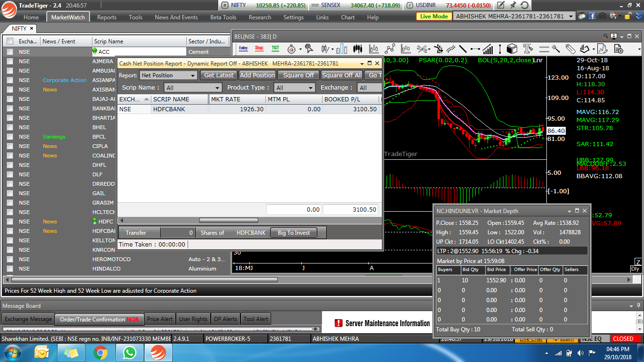The image size is (644, 362).
Task: Check the box for the DLF row
Action: pyautogui.click(x=10, y=174)
